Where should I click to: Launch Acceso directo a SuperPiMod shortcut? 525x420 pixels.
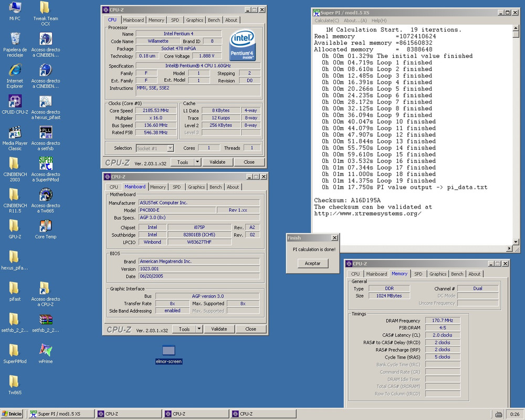46,170
